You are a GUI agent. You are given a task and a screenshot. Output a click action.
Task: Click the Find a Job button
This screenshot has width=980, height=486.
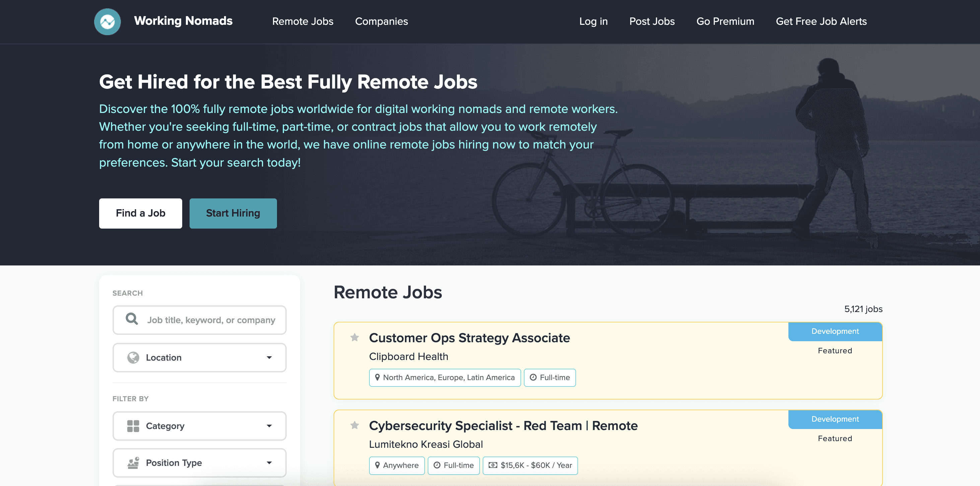(140, 213)
